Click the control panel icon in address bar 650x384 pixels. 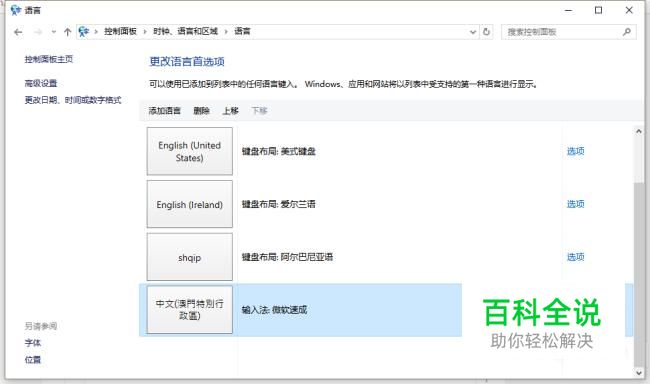coord(83,32)
